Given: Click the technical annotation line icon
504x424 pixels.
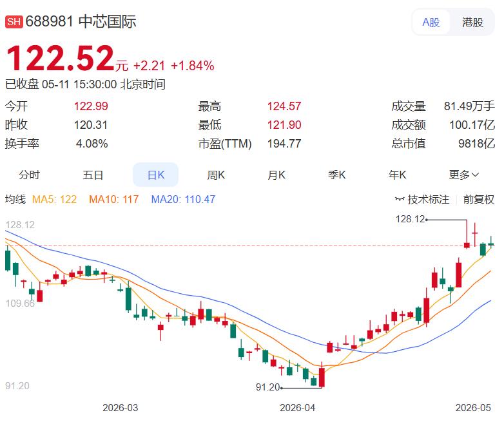Looking at the screenshot, I should tap(400, 199).
